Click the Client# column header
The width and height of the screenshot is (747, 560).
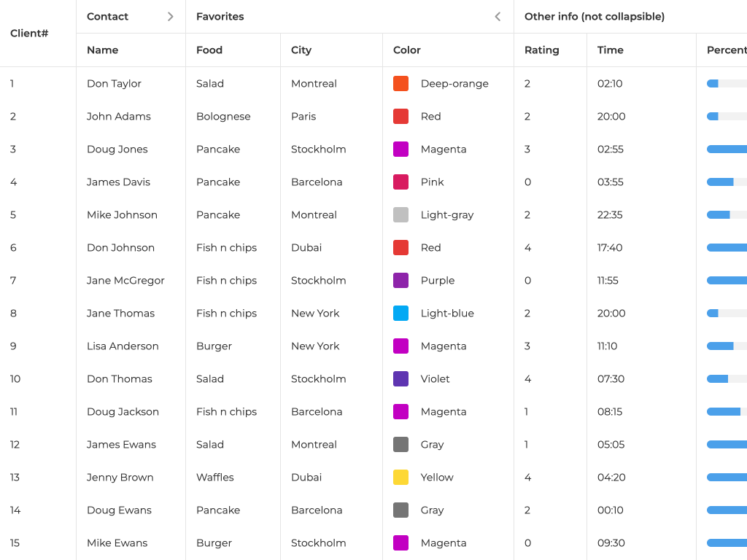(30, 34)
